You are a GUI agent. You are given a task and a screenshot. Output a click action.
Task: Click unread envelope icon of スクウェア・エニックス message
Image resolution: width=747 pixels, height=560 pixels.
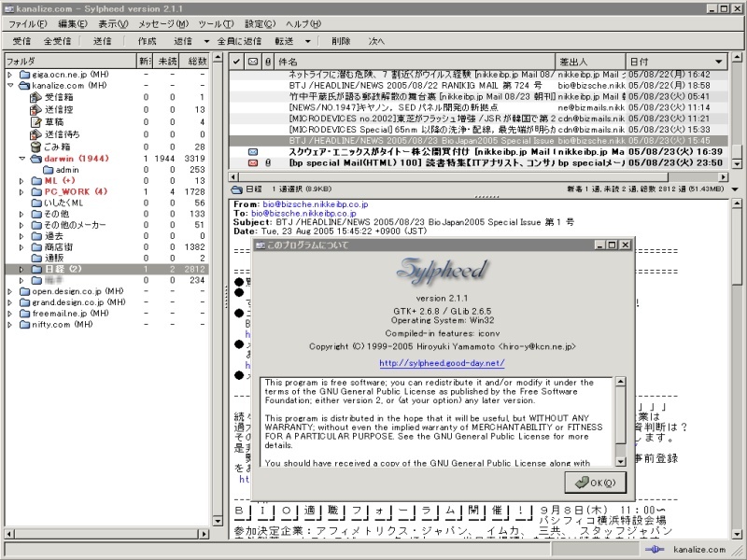[253, 152]
